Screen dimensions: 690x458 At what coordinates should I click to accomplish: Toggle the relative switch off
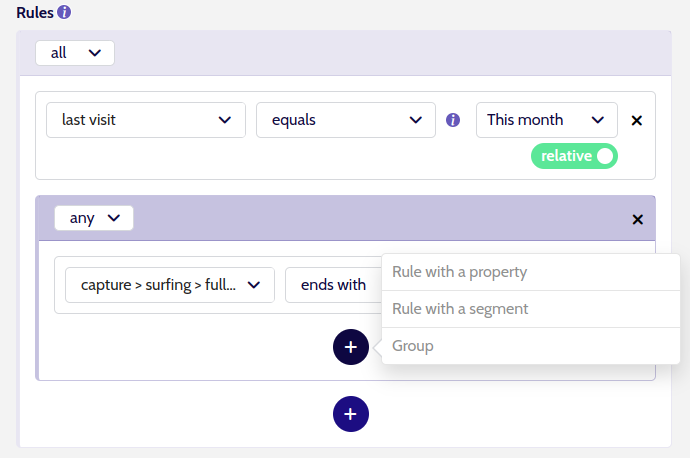[574, 156]
